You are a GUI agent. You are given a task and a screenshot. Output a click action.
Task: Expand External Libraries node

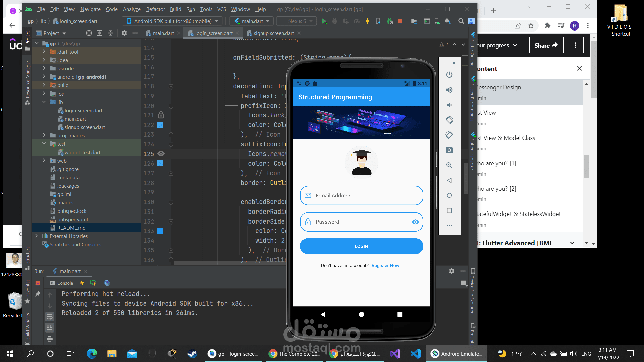(x=36, y=236)
